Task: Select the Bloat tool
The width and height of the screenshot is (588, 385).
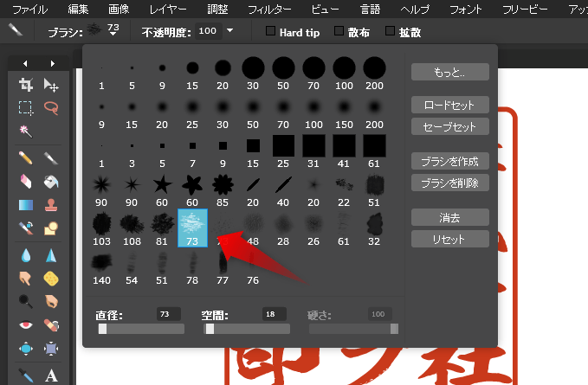Action: 26,349
